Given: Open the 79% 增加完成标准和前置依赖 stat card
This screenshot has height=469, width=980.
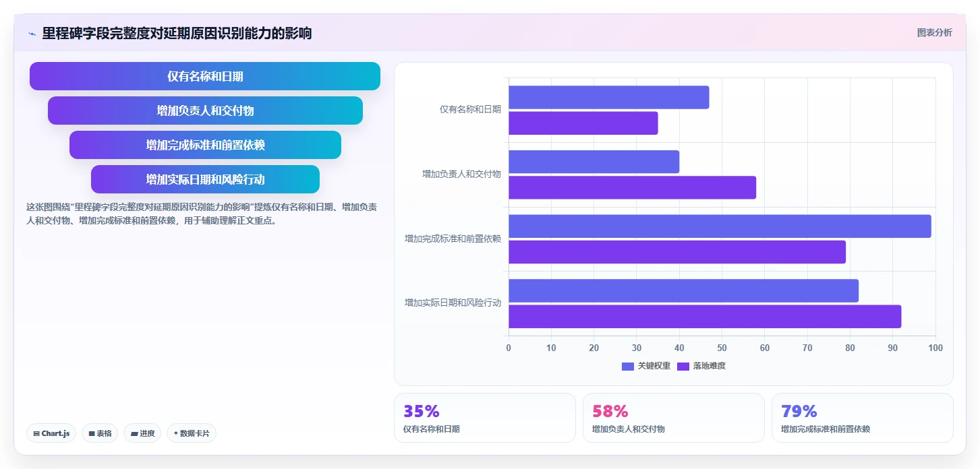Looking at the screenshot, I should tap(863, 418).
